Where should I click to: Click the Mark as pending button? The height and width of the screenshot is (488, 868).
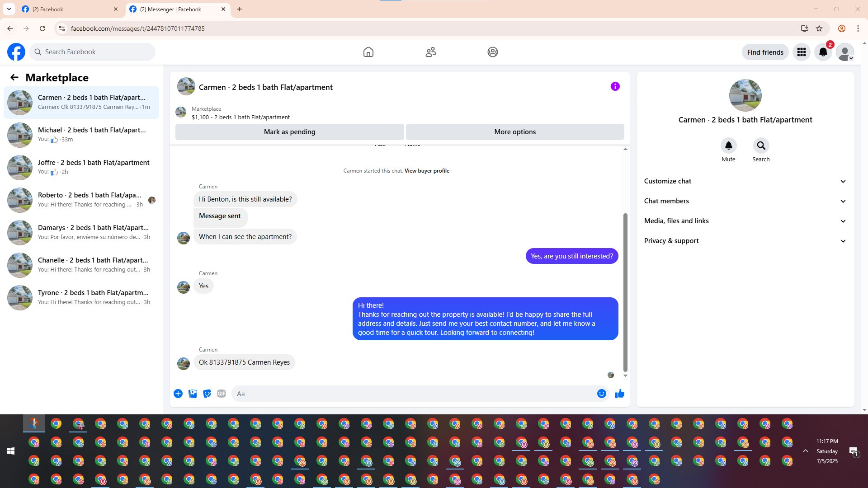pyautogui.click(x=289, y=132)
